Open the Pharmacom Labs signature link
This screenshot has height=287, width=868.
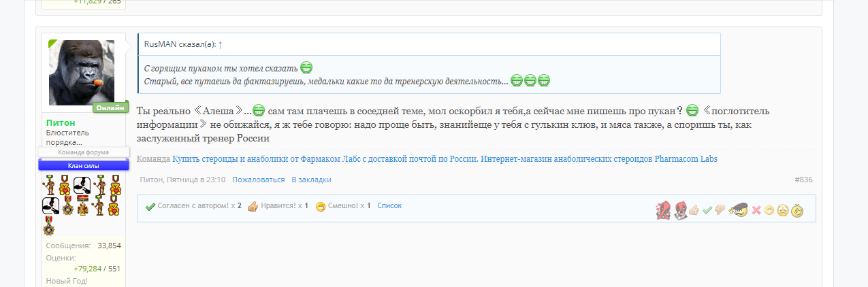(444, 159)
